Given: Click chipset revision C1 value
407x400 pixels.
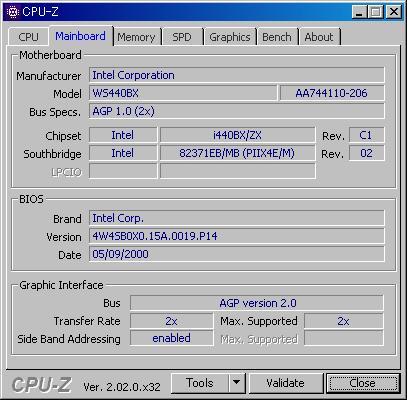Looking at the screenshot, I should [366, 135].
